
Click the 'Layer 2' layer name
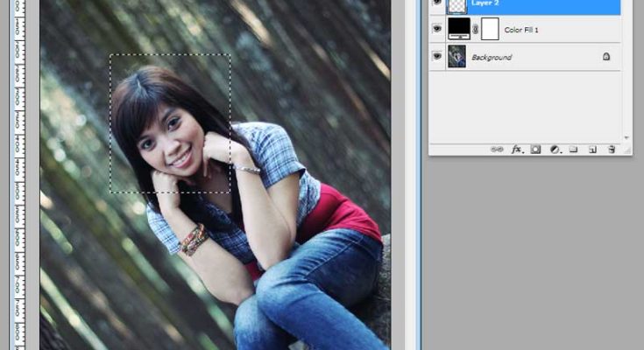(485, 3)
